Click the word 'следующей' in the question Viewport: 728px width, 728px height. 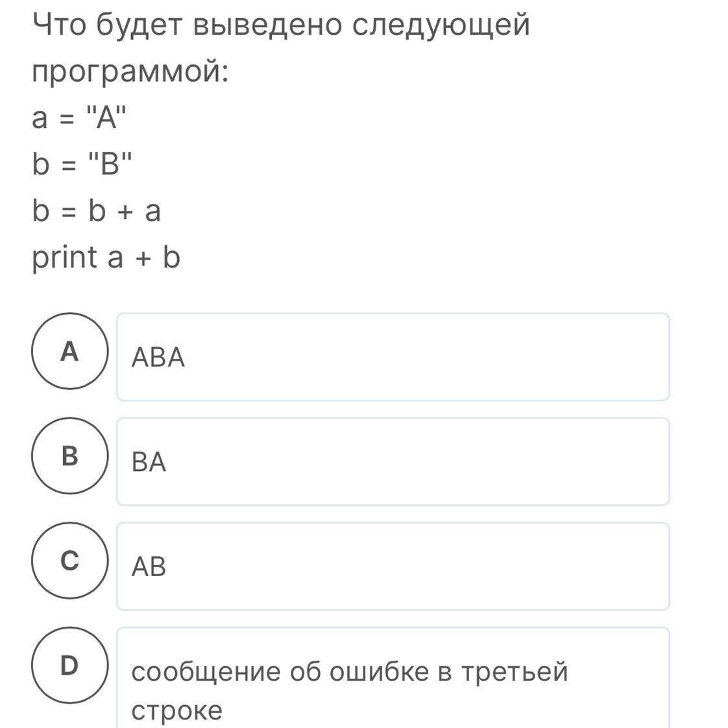tap(441, 26)
